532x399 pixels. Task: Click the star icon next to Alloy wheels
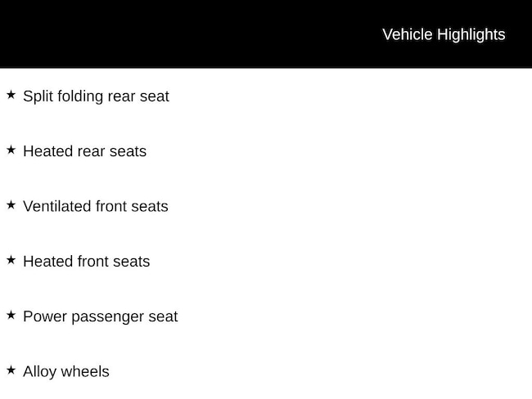pos(11,370)
